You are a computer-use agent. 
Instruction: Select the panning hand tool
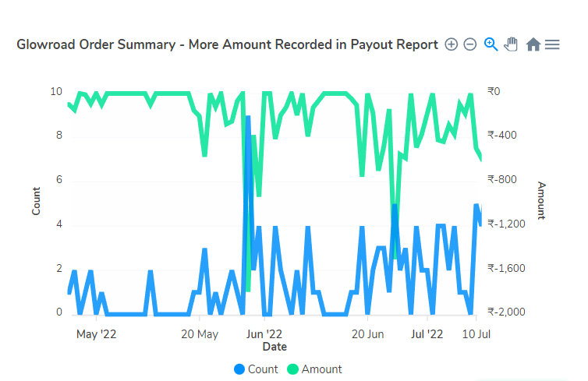[x=511, y=44]
